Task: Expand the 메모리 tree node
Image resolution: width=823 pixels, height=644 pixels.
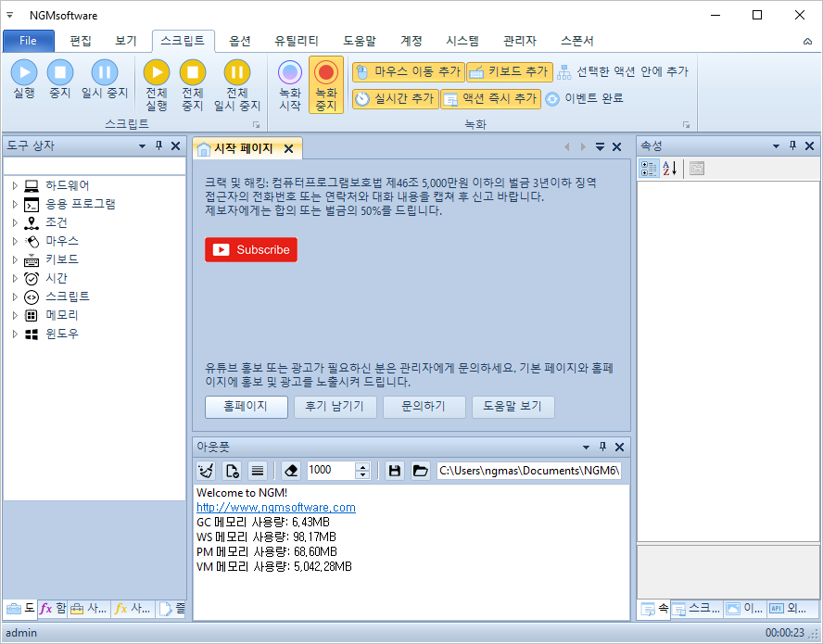Action: point(15,315)
